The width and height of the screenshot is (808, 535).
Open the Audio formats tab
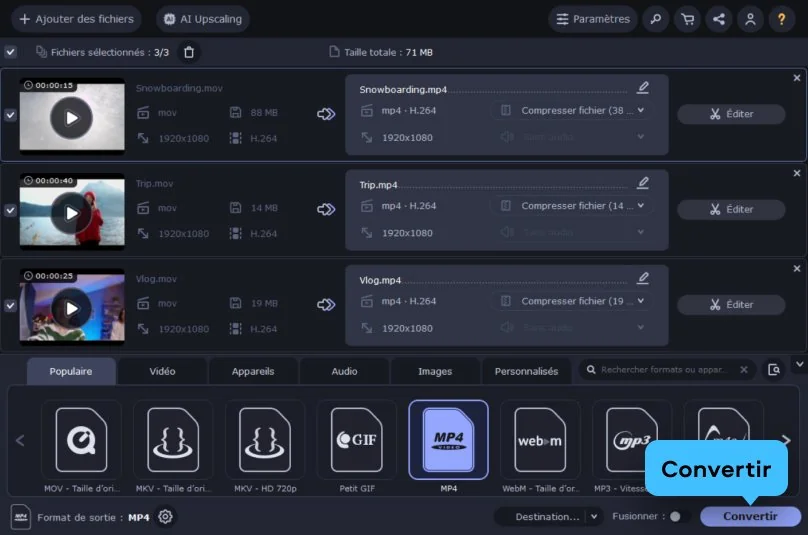pyautogui.click(x=344, y=371)
